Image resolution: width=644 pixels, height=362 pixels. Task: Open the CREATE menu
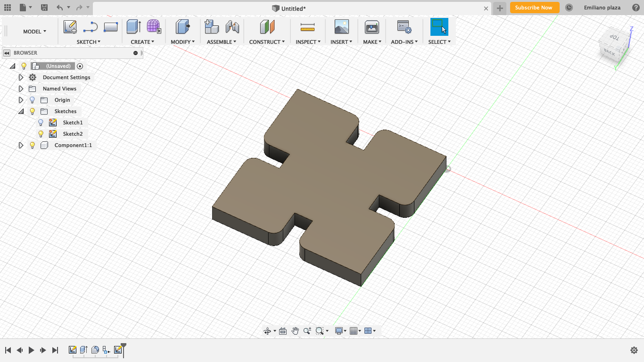pos(142,42)
